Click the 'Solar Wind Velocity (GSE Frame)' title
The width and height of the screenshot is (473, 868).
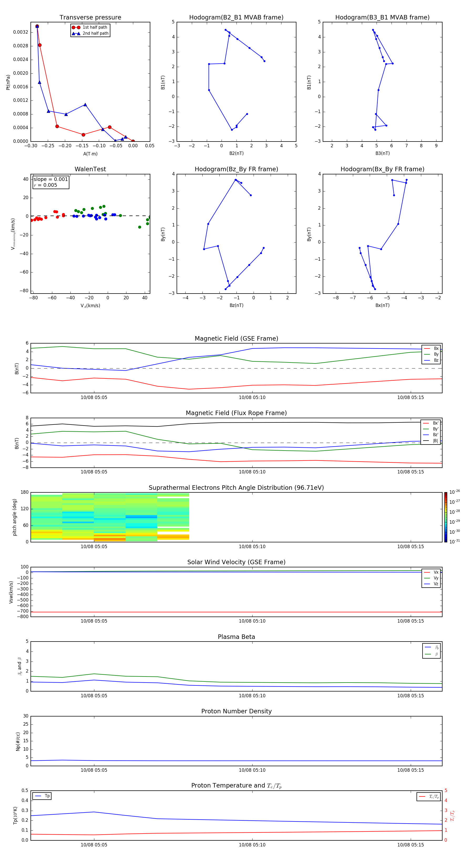(x=236, y=562)
